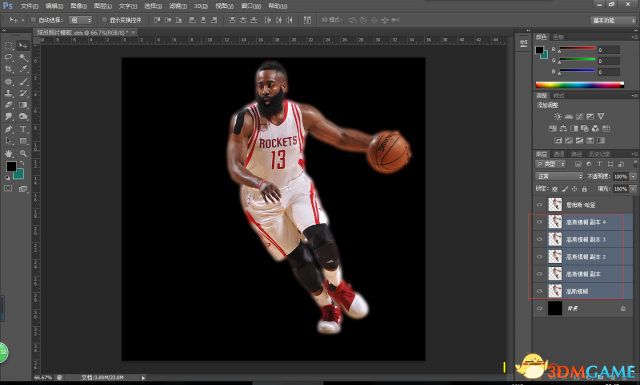Switch to the 样式 tab

[559, 96]
